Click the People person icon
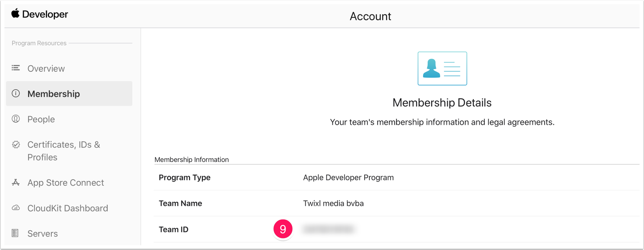Image resolution: width=644 pixels, height=250 pixels. 16,119
